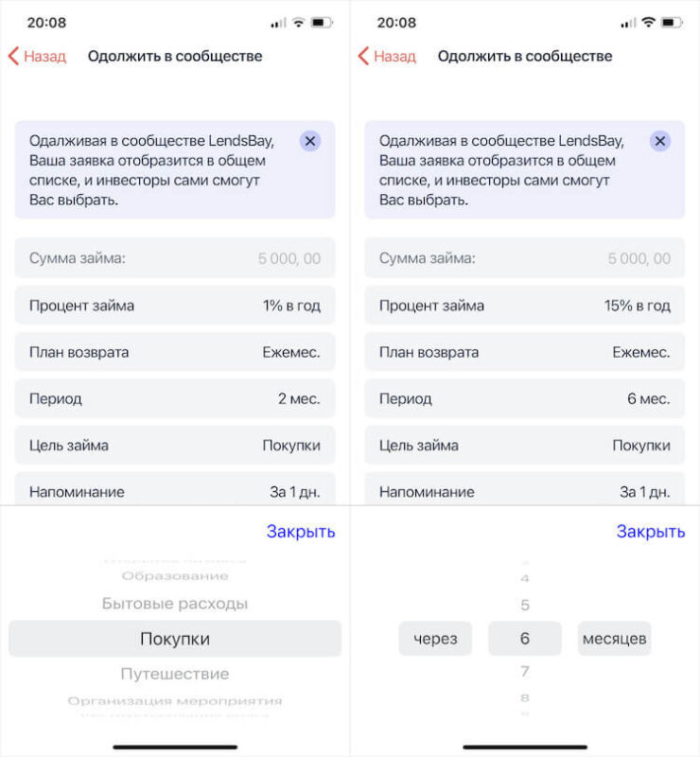The width and height of the screenshot is (700, 757).
Task: Tap the back chevron on left screen
Action: 13,56
